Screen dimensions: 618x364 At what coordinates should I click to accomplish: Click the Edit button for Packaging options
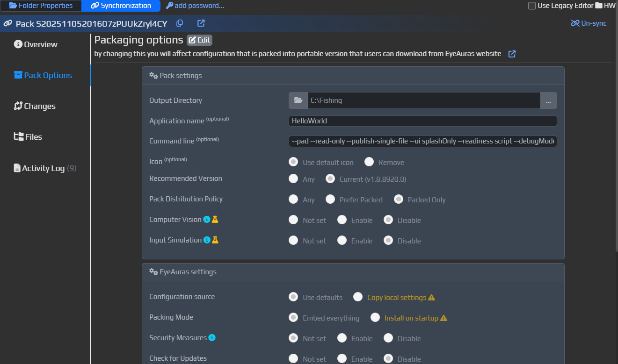click(199, 40)
